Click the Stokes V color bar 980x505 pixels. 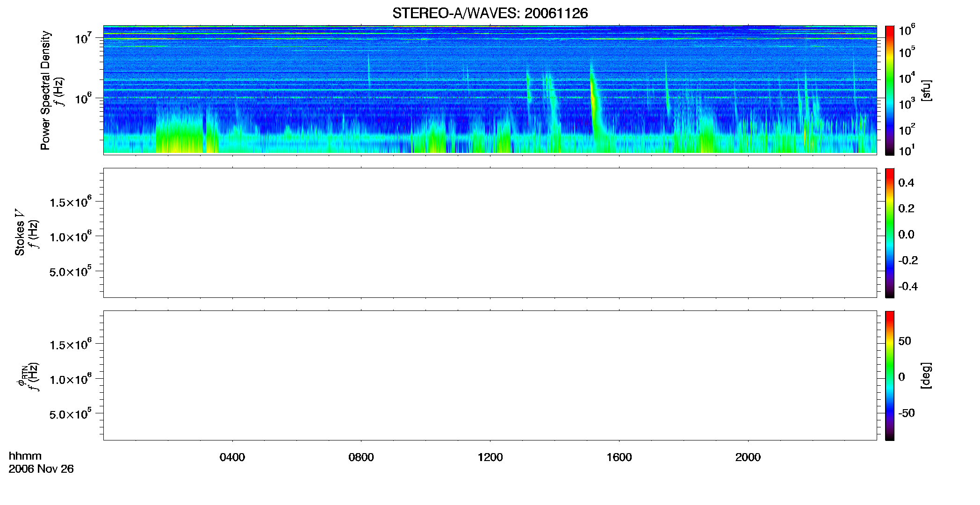tap(889, 233)
